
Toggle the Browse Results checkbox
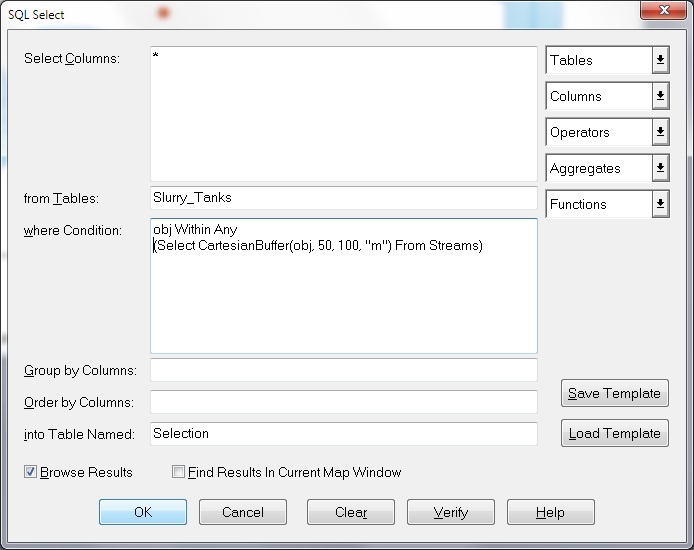31,472
